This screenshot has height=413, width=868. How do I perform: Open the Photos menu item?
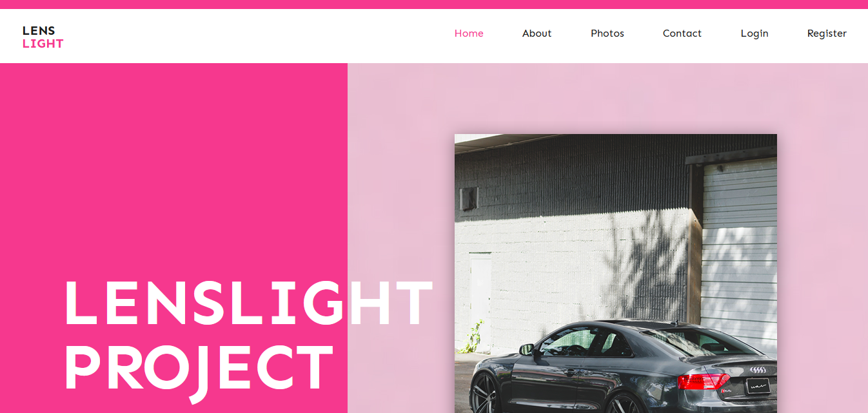pyautogui.click(x=607, y=34)
